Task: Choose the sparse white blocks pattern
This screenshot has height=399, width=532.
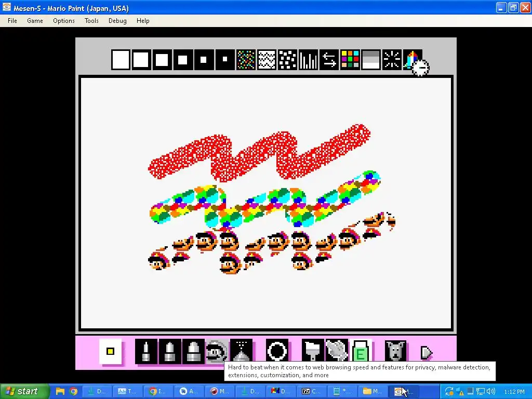Action: point(287,60)
